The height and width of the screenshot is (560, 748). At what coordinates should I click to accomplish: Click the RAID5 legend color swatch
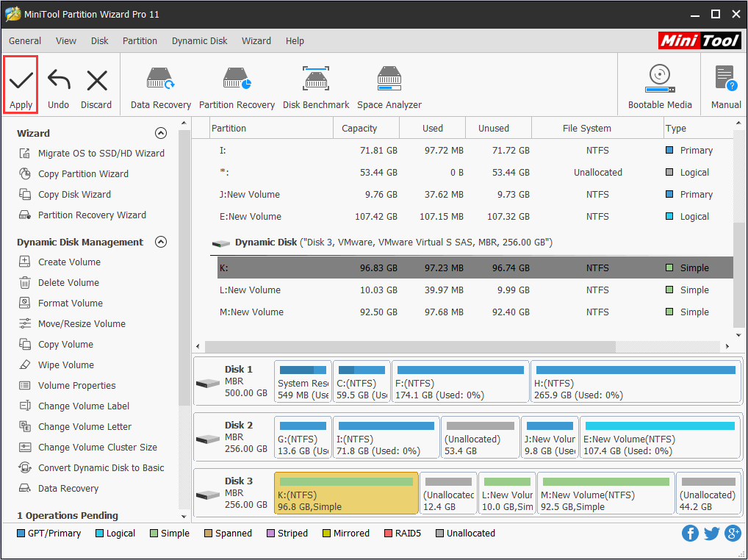point(388,534)
